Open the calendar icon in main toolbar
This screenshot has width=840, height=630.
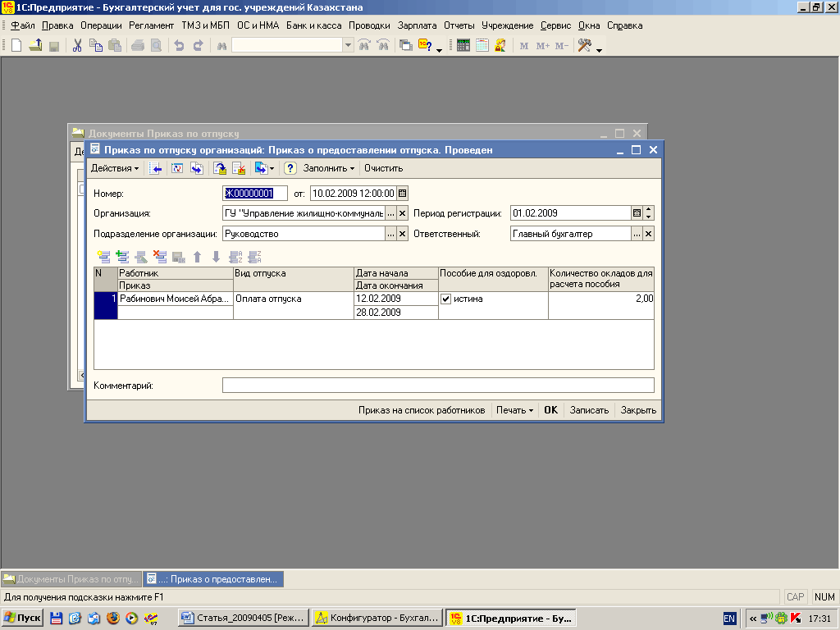(482, 46)
